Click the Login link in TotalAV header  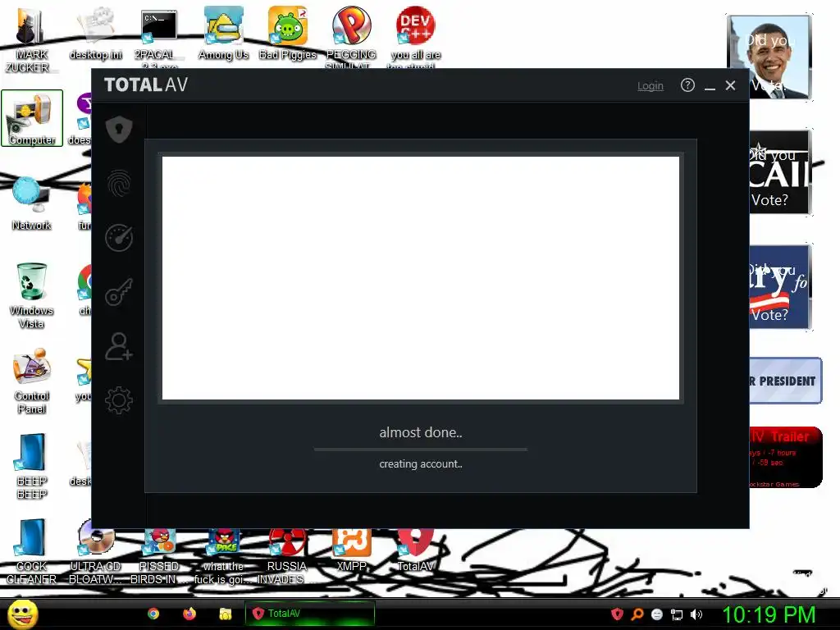pos(650,85)
